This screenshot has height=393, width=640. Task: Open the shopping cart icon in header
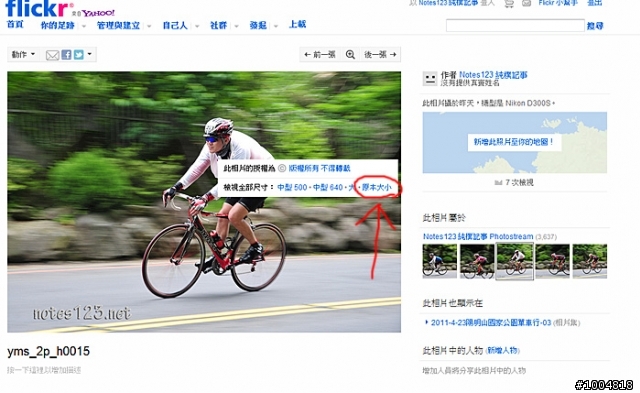pos(509,4)
